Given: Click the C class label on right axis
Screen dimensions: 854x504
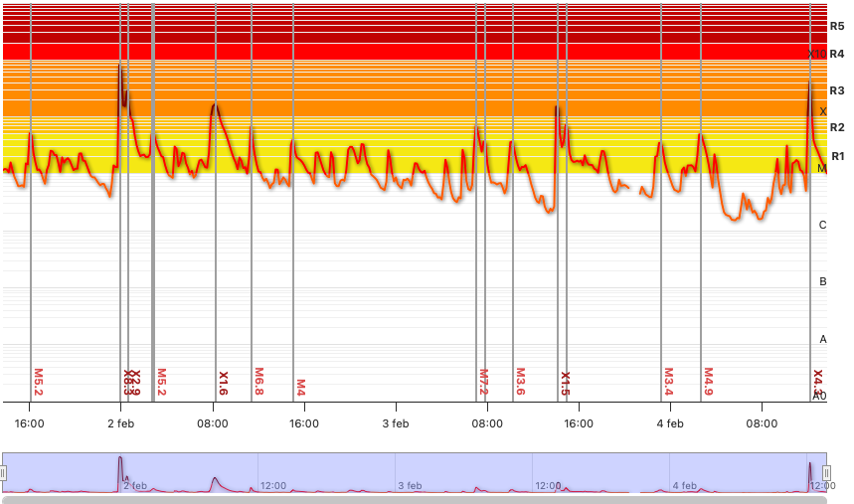Looking at the screenshot, I should pos(822,225).
